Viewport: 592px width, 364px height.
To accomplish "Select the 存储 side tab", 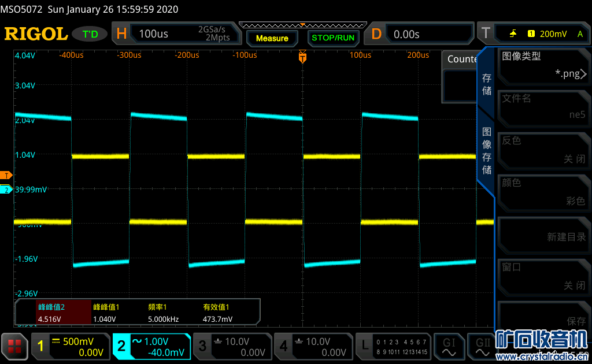I will (487, 84).
